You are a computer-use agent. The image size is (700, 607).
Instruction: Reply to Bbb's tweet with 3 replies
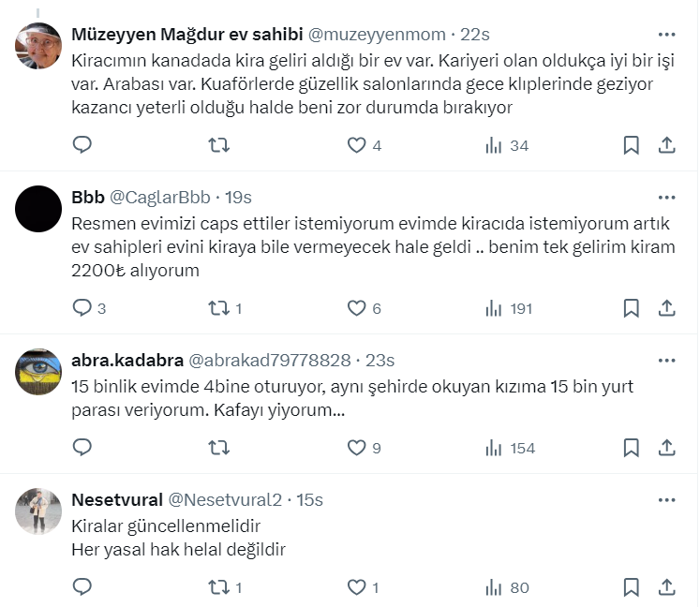[x=82, y=307]
